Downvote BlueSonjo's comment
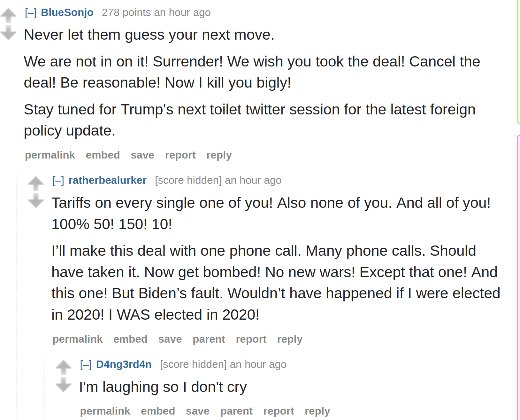The image size is (520, 420). 8,33
